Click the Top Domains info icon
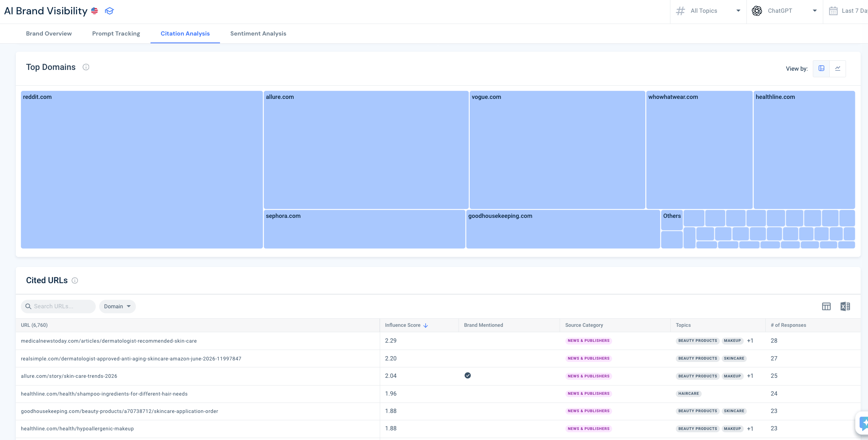This screenshot has height=440, width=868. tap(86, 67)
